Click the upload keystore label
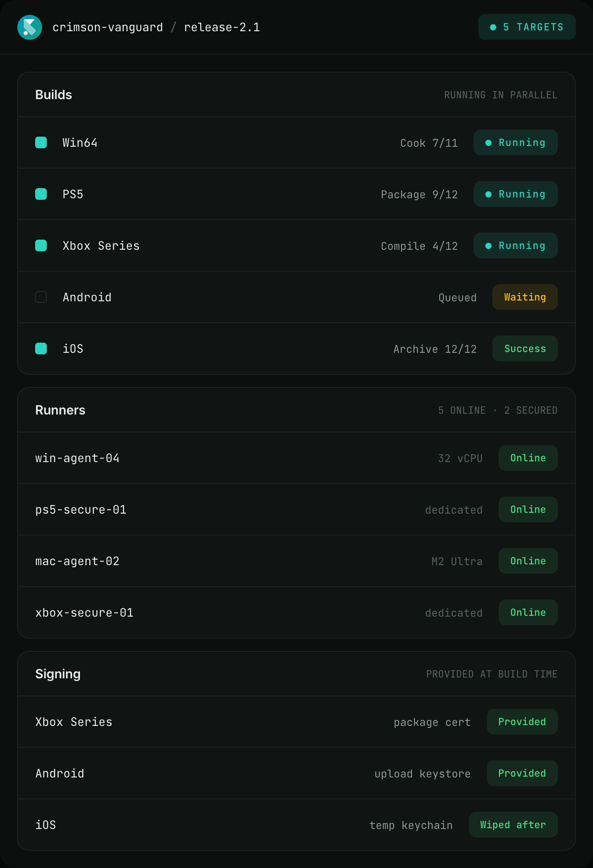Image resolution: width=593 pixels, height=868 pixels. 423,774
